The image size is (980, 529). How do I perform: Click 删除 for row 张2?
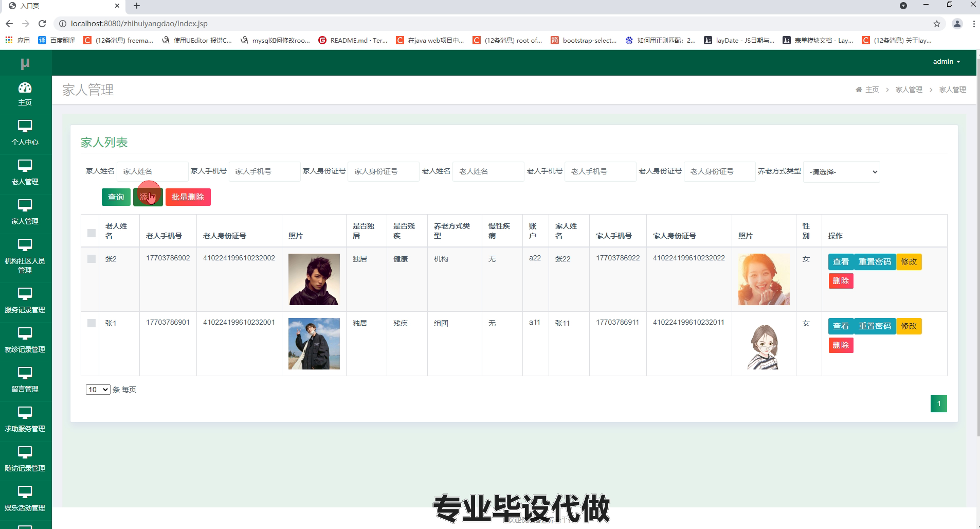click(841, 281)
